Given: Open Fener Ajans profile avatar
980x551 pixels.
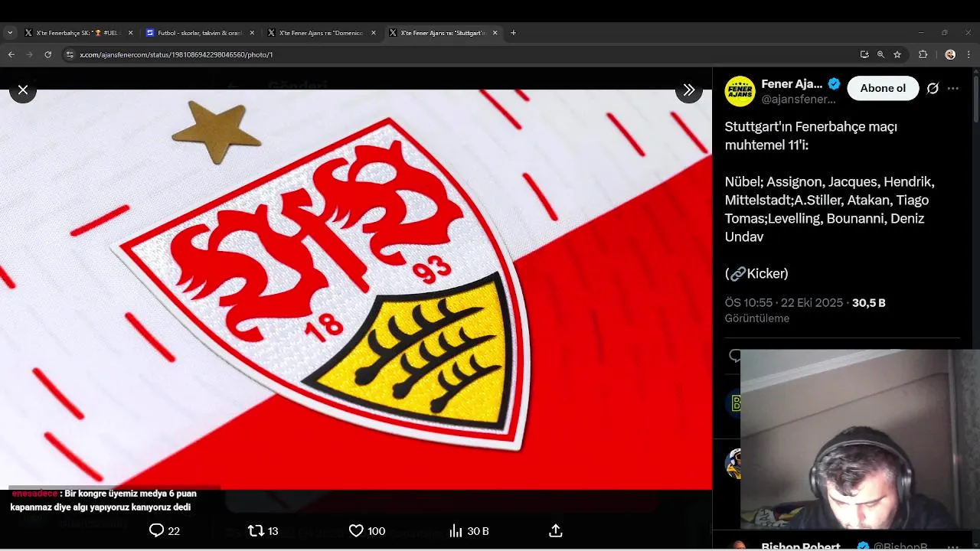Looking at the screenshot, I should (x=740, y=91).
